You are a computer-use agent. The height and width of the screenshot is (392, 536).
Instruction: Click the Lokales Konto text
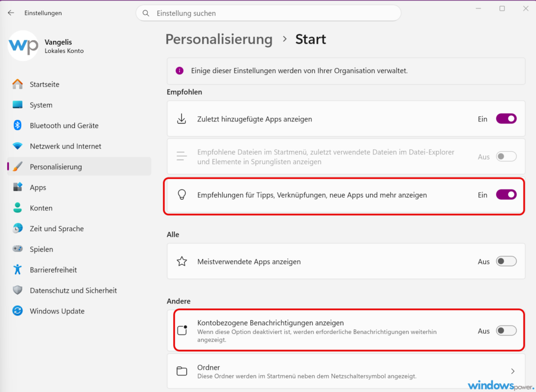(x=64, y=51)
